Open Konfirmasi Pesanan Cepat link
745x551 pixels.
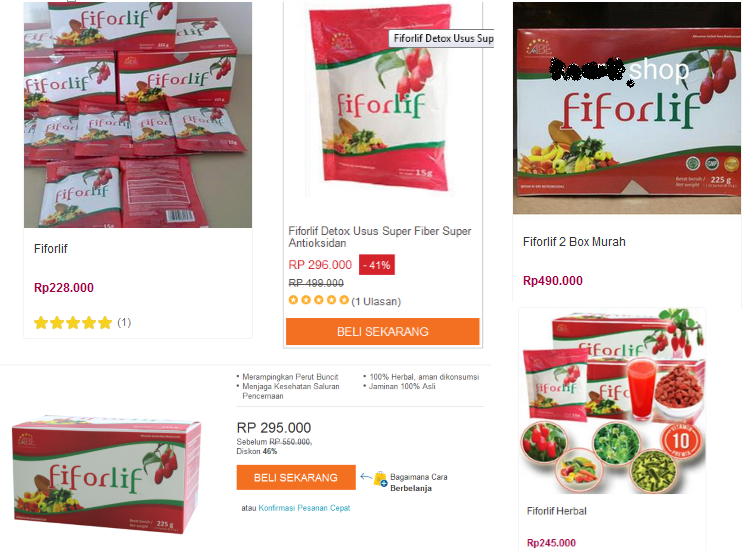tap(304, 508)
